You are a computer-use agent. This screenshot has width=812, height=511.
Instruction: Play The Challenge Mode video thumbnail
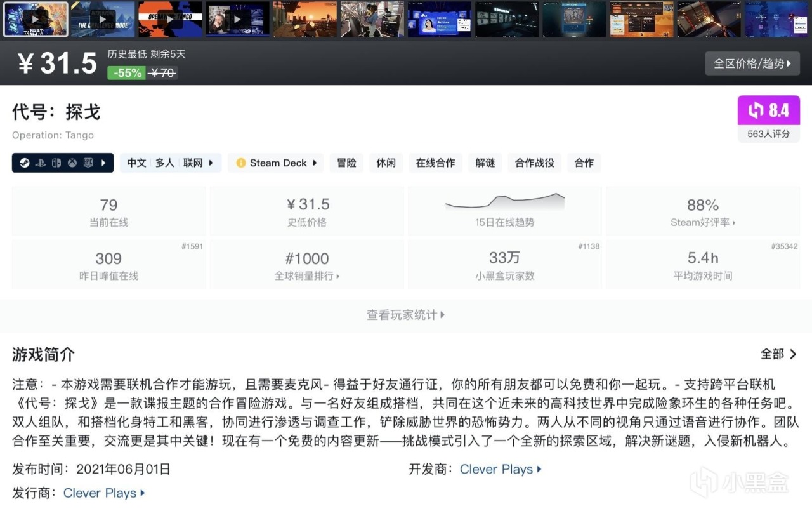point(103,19)
